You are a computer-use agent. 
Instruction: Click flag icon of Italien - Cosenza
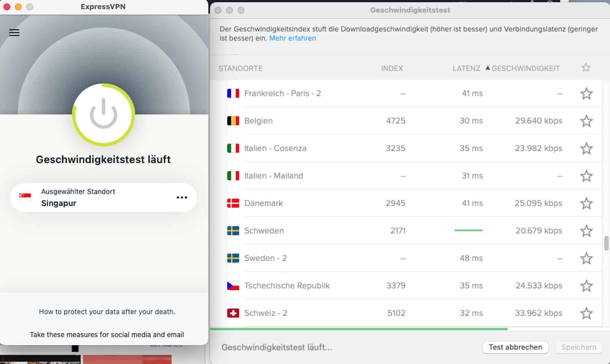click(233, 148)
